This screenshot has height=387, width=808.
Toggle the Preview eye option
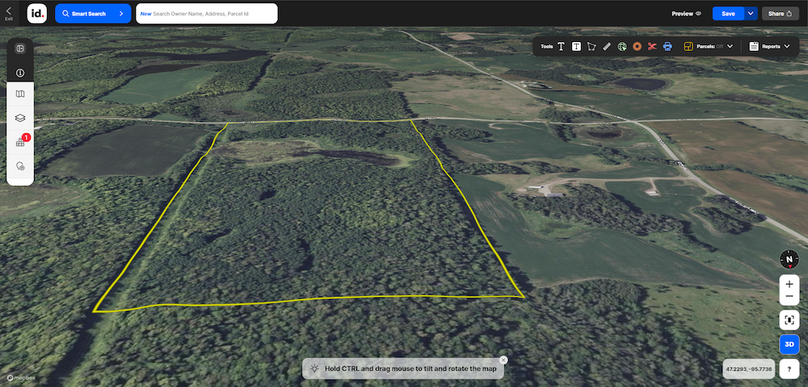click(x=686, y=14)
